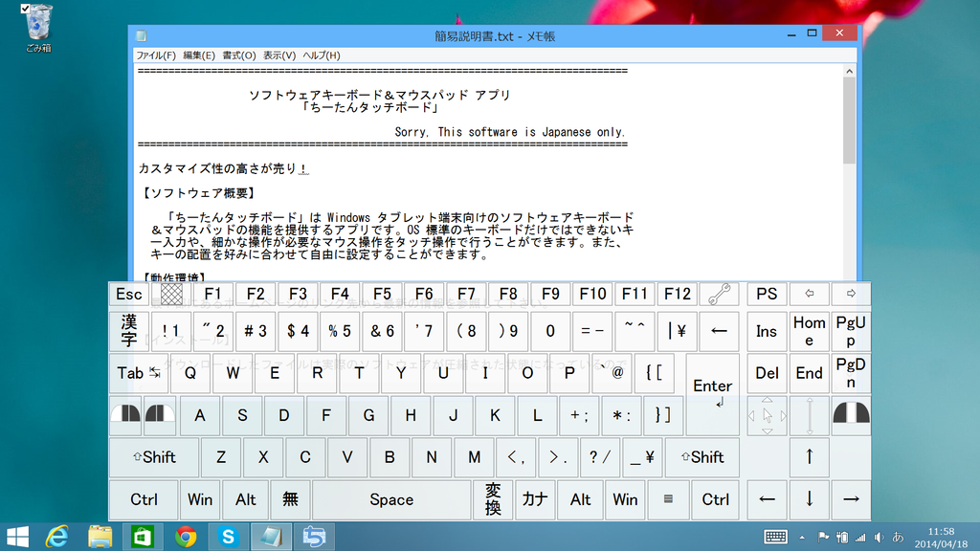Expand hidden system tray icons

click(x=802, y=538)
